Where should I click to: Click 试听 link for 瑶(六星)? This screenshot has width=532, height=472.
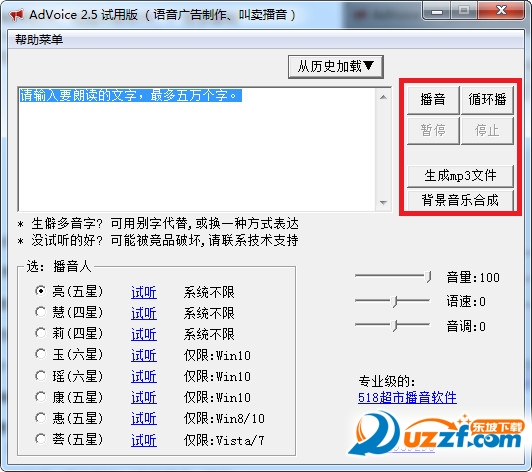pos(144,377)
